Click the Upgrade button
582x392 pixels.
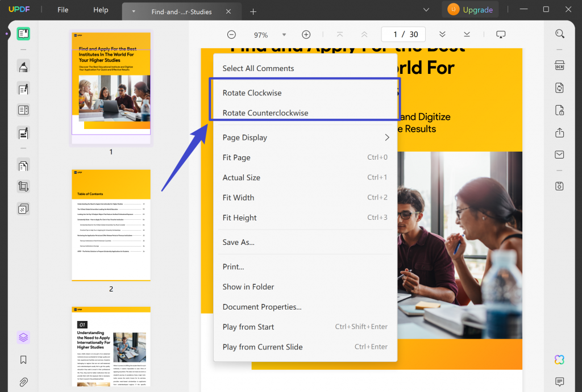click(x=470, y=10)
